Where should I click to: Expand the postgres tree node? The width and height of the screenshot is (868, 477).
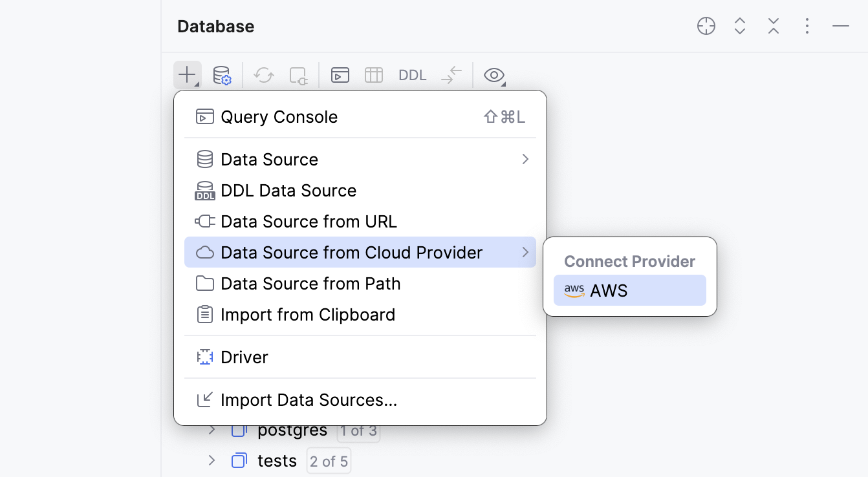(212, 430)
